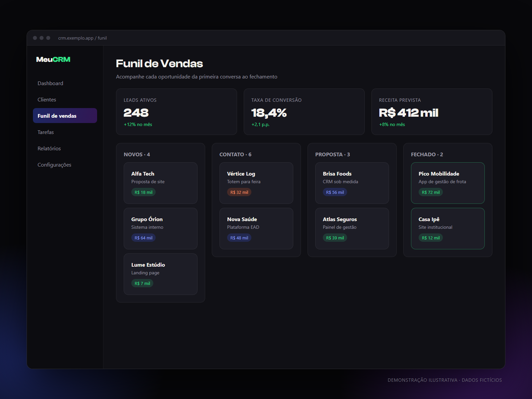Open Configurações in the sidebar

(65, 165)
